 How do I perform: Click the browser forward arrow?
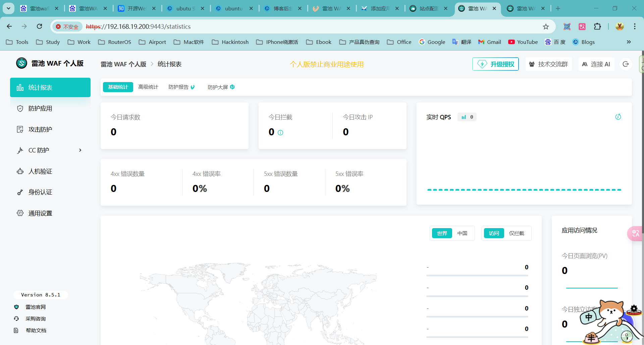point(24,26)
